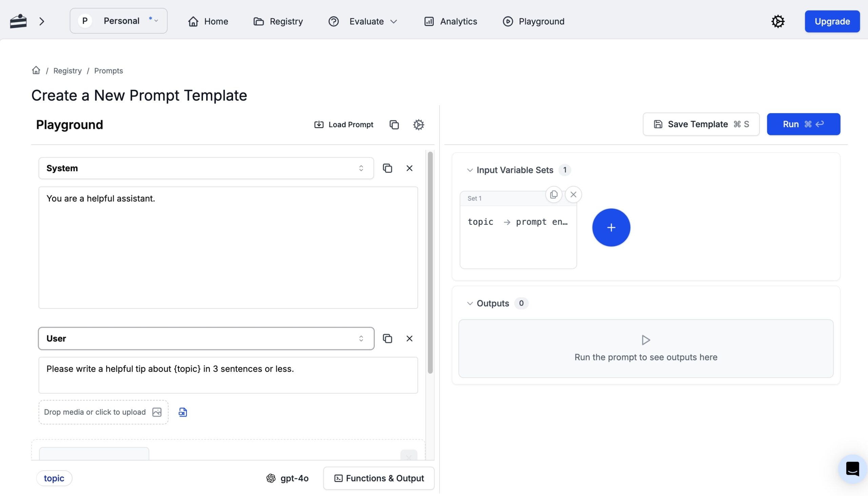Open the chat support bubble
868x496 pixels.
852,469
